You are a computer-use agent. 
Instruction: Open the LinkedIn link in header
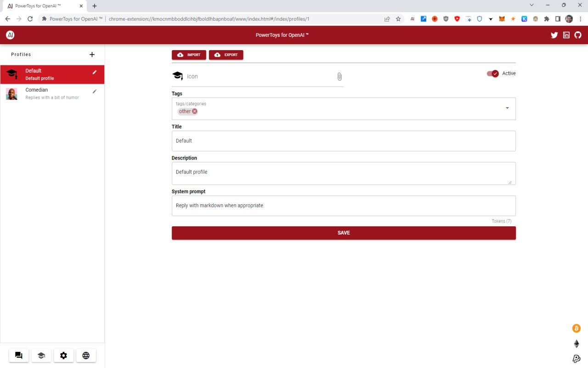[566, 35]
